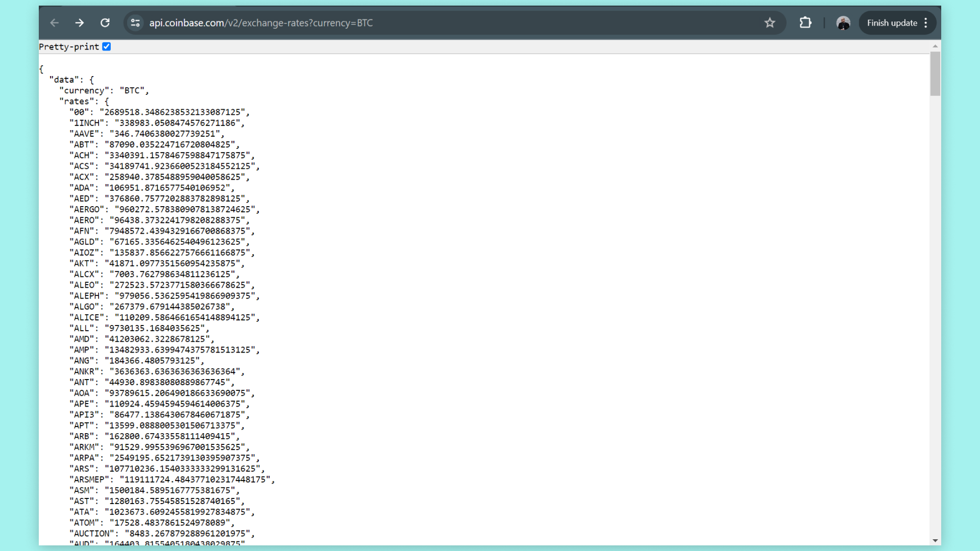Uncheck the Pretty-print checkbox
The width and height of the screenshot is (980, 551).
click(106, 46)
